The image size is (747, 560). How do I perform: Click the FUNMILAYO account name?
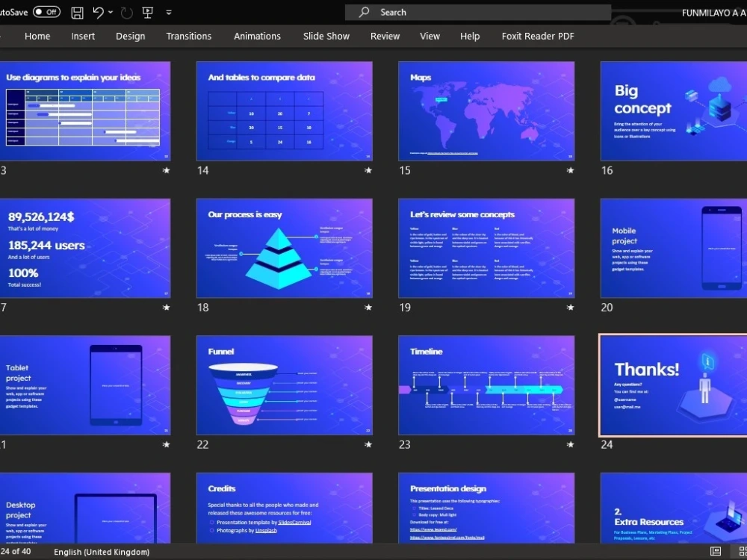point(714,13)
